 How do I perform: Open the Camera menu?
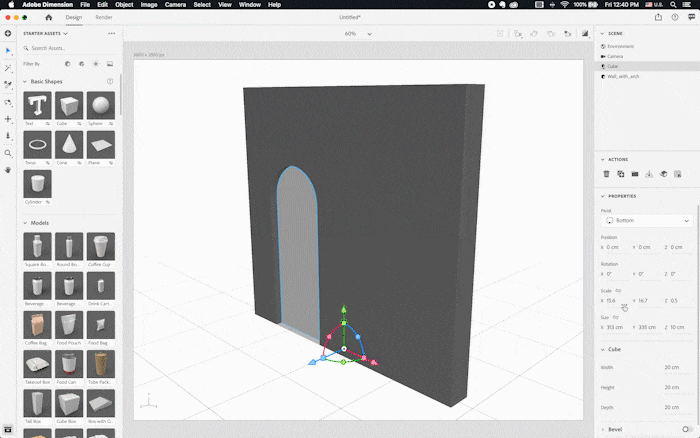[175, 4]
